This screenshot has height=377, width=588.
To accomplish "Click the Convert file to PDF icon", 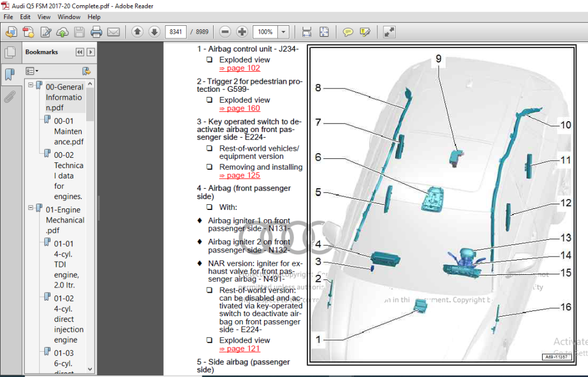I will click(x=28, y=32).
